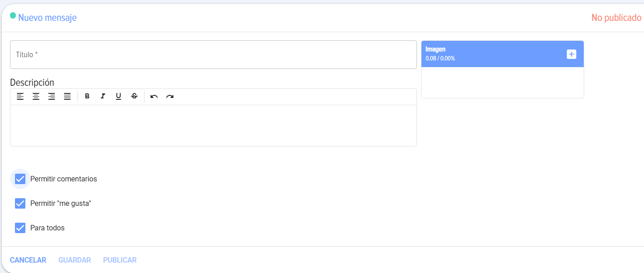Click PUBLICAR to publish the message
Image resolution: width=644 pixels, height=273 pixels.
pyautogui.click(x=120, y=260)
